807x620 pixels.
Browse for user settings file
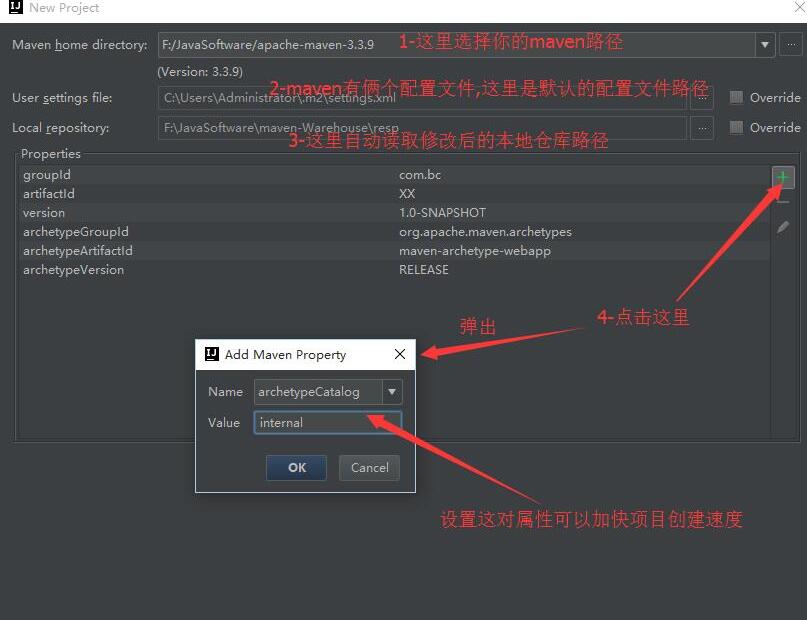[702, 98]
